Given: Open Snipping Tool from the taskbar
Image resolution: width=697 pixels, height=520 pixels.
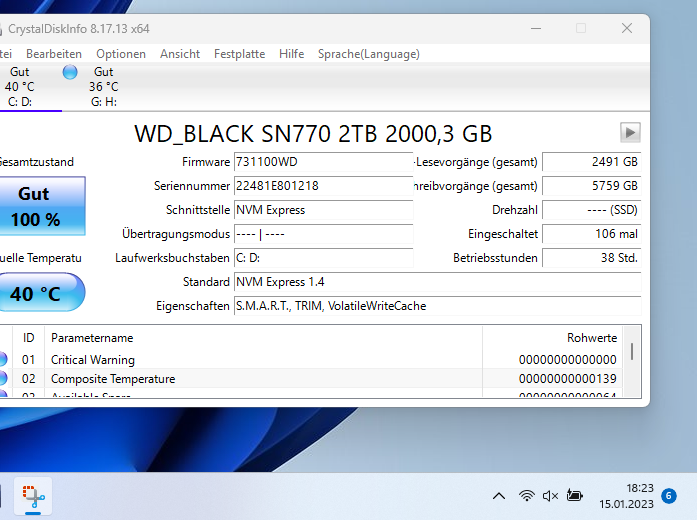Looking at the screenshot, I should [x=33, y=496].
